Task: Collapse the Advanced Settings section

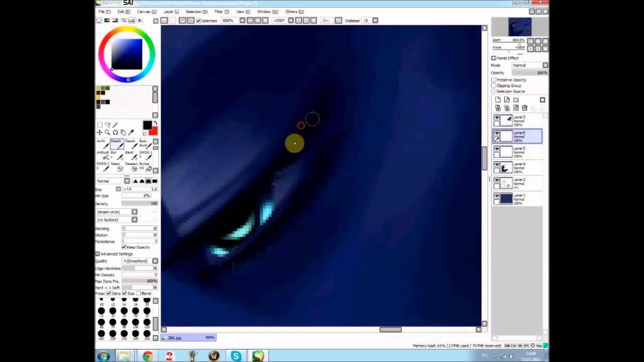Action: pos(98,254)
